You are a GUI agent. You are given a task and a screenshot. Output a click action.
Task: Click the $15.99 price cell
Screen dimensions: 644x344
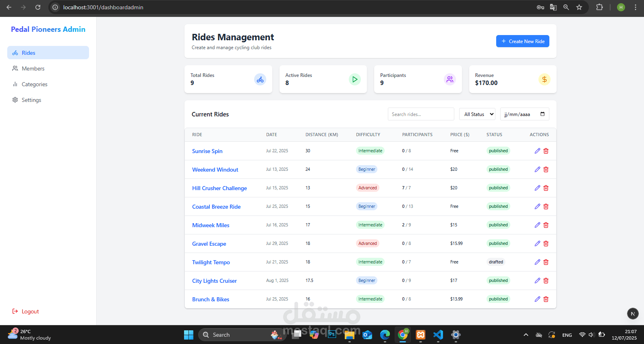click(x=456, y=243)
